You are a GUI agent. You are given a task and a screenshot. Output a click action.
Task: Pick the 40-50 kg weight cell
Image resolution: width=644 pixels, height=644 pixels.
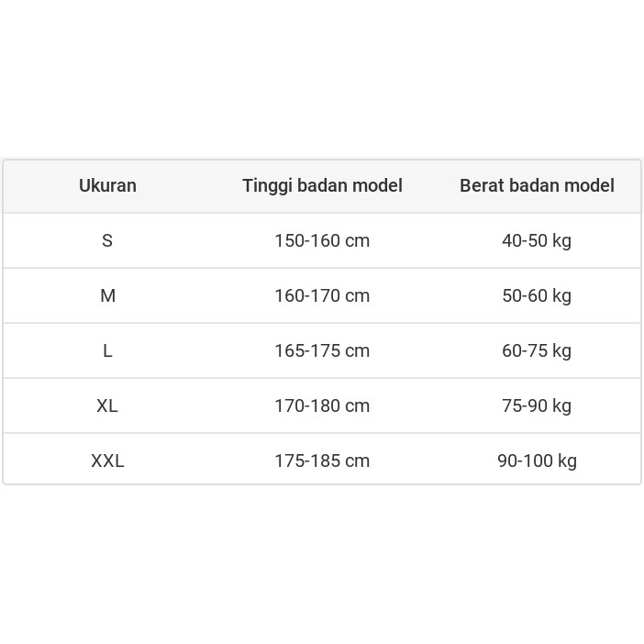[x=537, y=240]
